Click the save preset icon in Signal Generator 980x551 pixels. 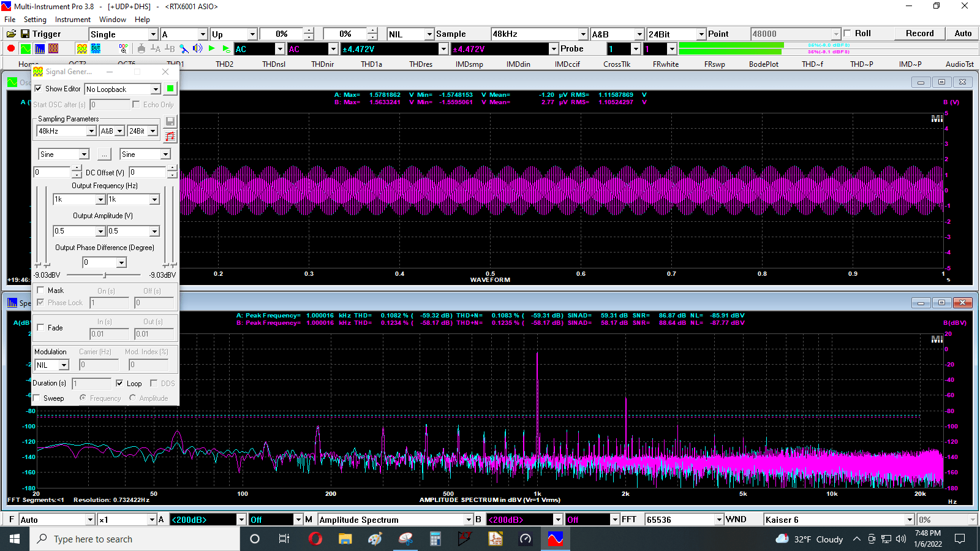(x=170, y=121)
